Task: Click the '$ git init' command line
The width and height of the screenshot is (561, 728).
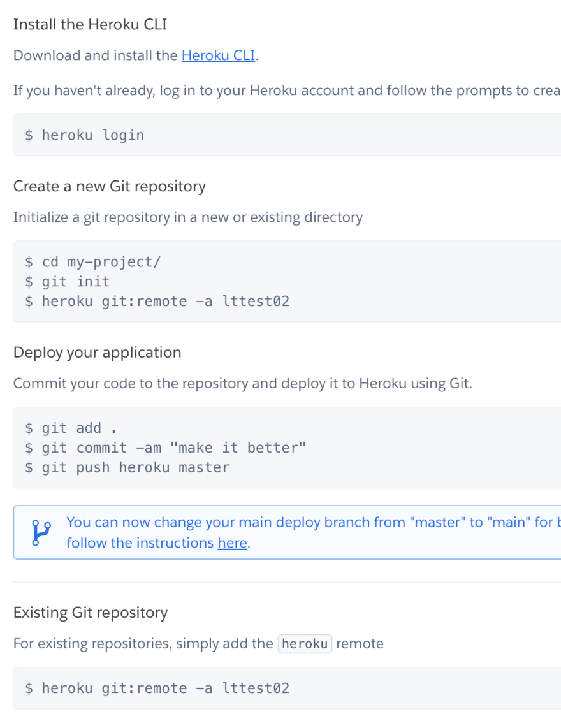Action: (x=68, y=281)
